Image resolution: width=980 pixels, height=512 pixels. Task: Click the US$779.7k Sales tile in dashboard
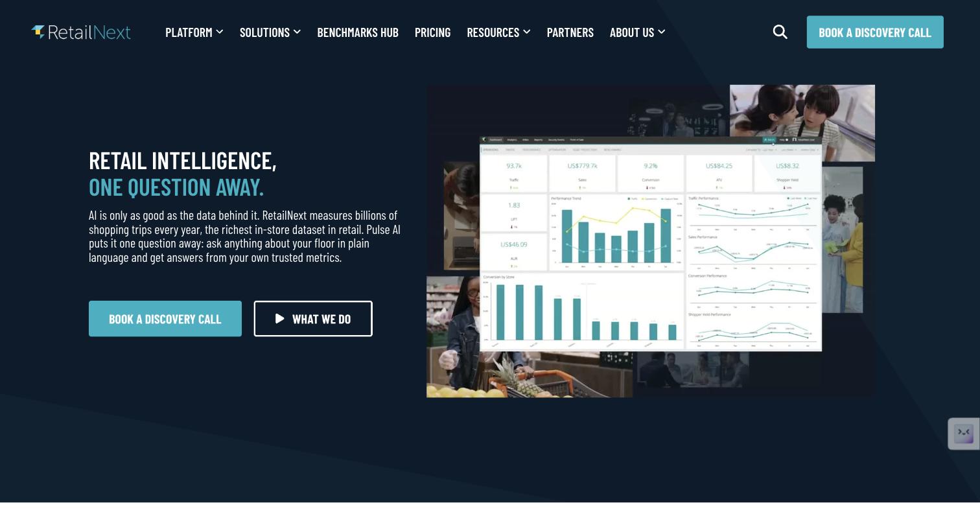(x=582, y=173)
